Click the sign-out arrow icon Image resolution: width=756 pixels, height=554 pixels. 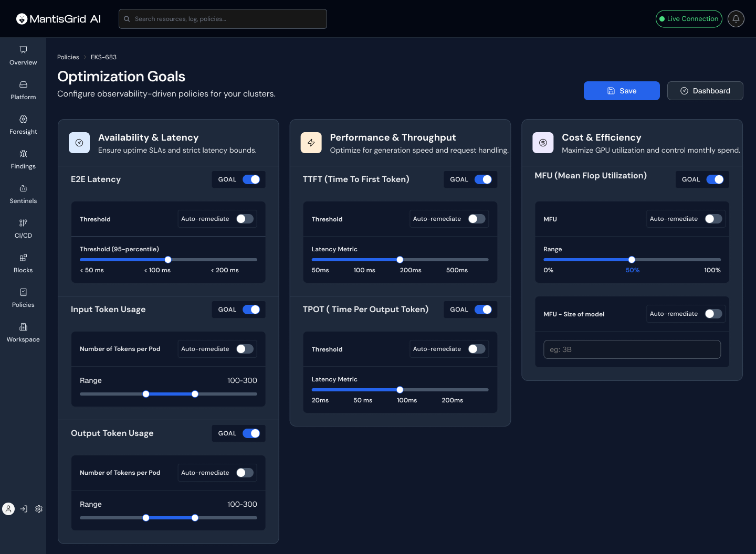pos(24,509)
